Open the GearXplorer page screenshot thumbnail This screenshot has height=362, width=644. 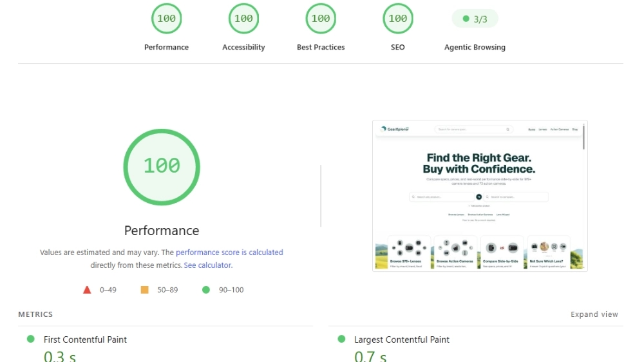480,196
